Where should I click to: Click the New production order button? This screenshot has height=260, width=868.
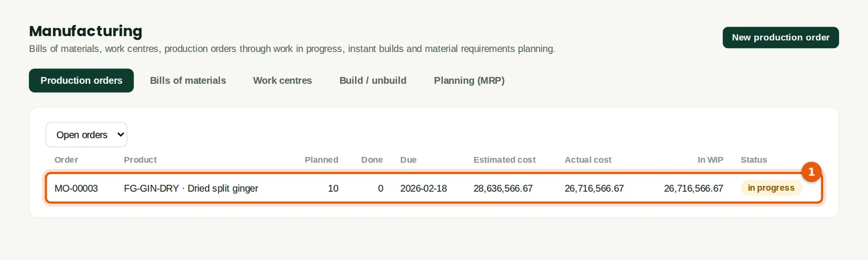point(781,37)
